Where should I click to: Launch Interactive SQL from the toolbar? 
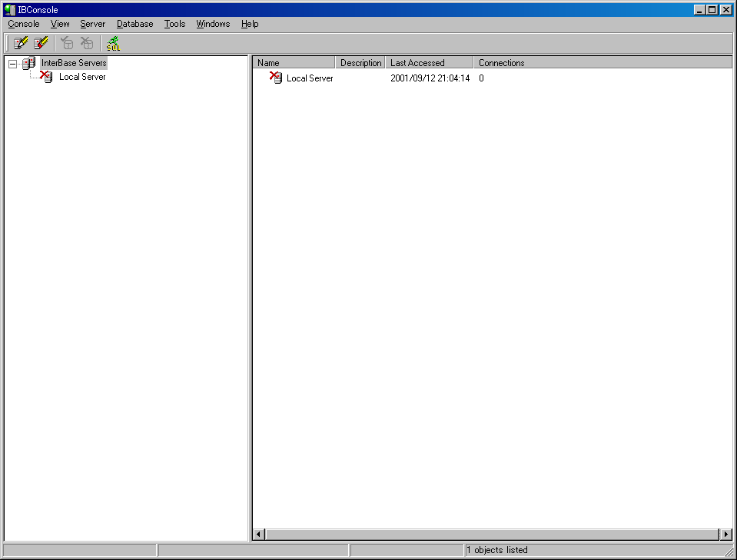click(113, 43)
